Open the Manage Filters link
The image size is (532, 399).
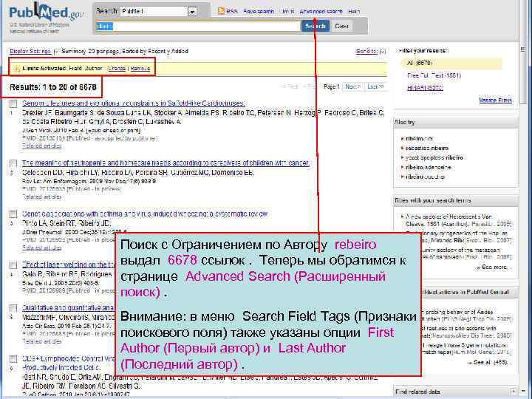(495, 100)
